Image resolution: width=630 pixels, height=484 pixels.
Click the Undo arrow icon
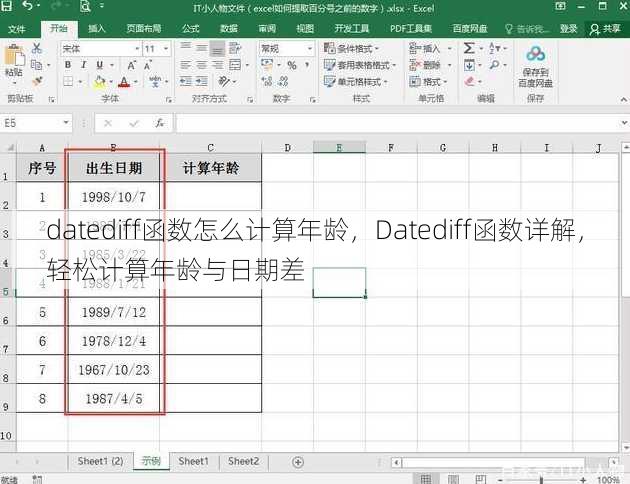(27, 6)
